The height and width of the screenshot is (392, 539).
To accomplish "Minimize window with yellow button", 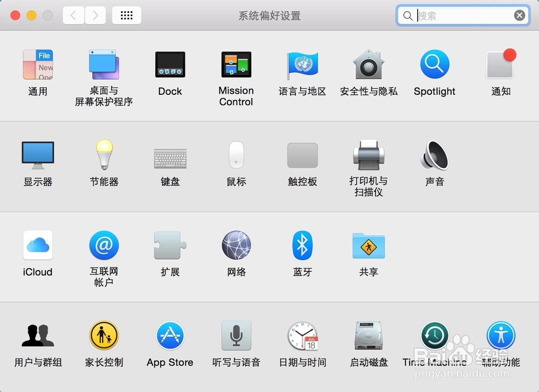I will click(x=32, y=16).
